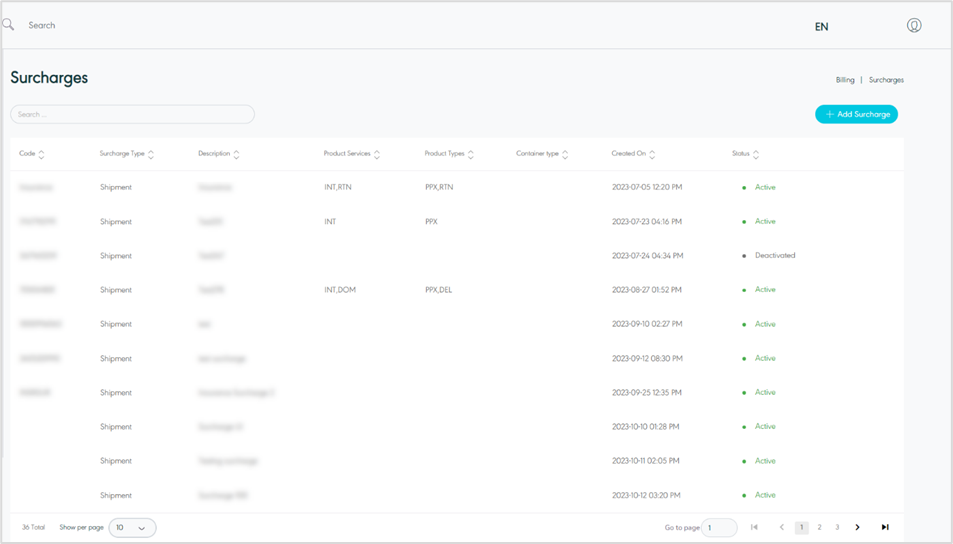Sort by Surcharge Type column
Image resolution: width=953 pixels, height=544 pixels.
coord(151,154)
